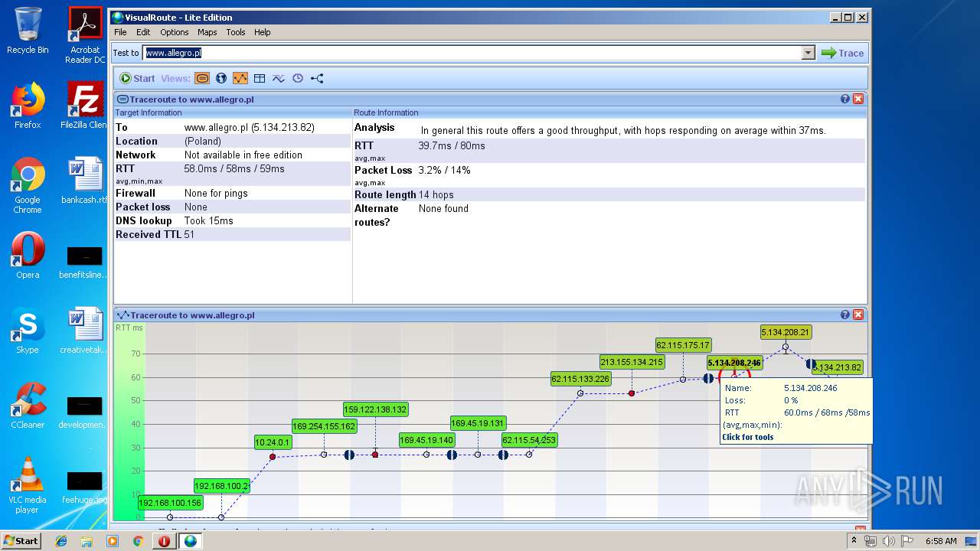
Task: Open the network tray icon
Action: [x=871, y=541]
